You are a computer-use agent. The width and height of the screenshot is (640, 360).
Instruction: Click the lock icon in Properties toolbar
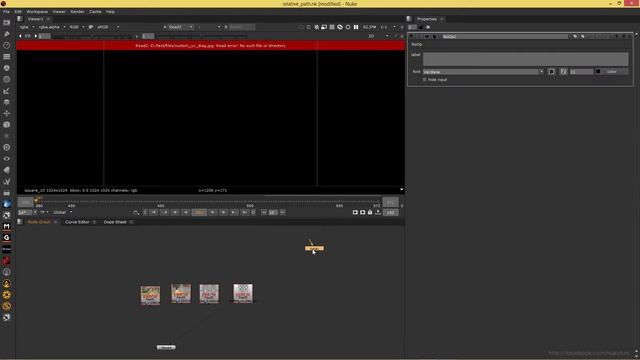pyautogui.click(x=420, y=27)
